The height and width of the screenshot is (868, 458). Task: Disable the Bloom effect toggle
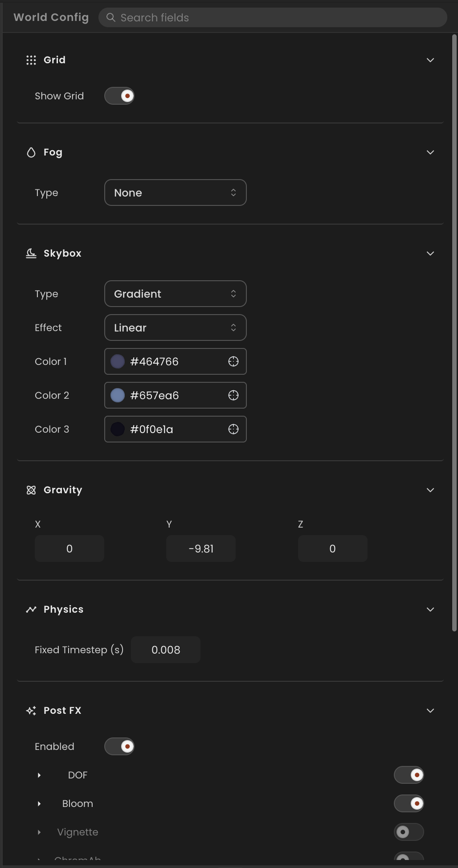[409, 803]
